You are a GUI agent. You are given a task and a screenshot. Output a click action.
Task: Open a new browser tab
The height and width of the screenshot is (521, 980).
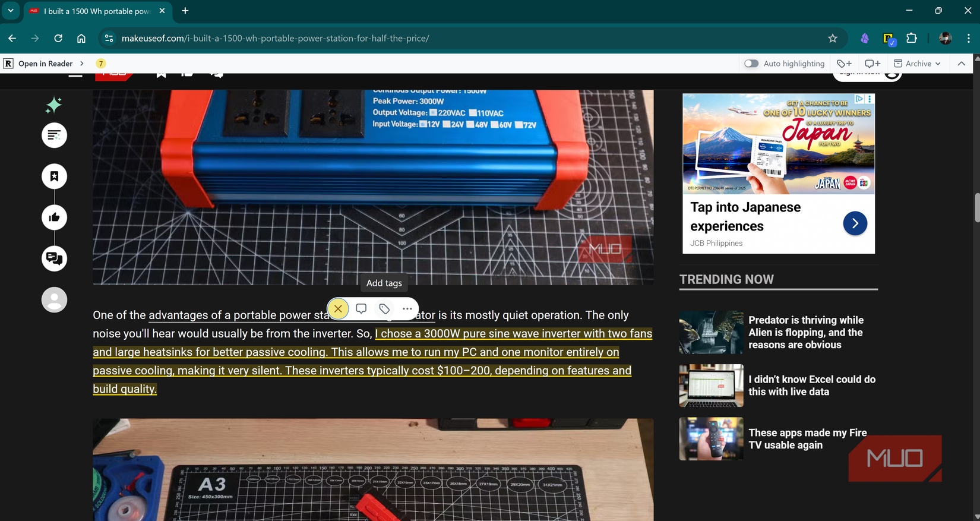(185, 11)
